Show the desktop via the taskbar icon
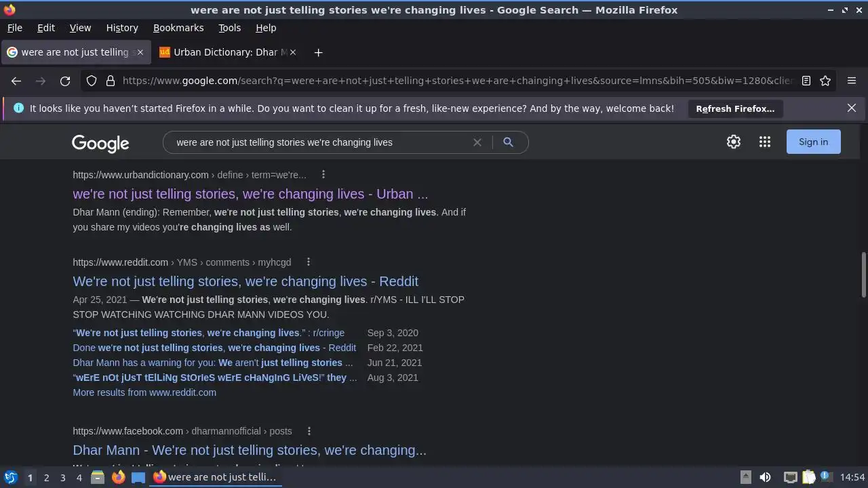Image resolution: width=868 pixels, height=488 pixels. (x=138, y=477)
